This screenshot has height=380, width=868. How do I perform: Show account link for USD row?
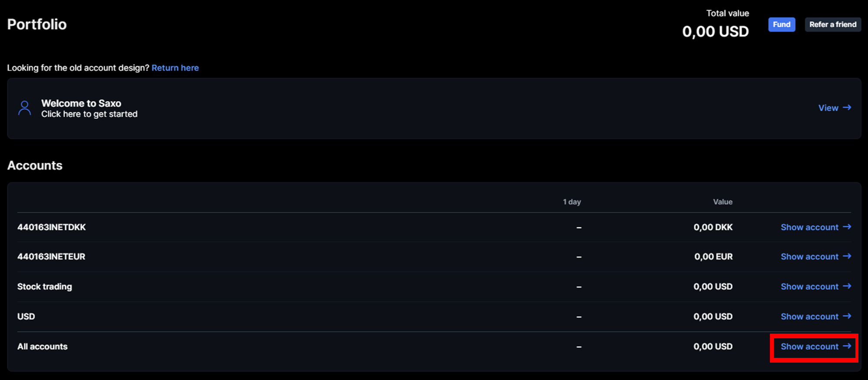point(809,317)
